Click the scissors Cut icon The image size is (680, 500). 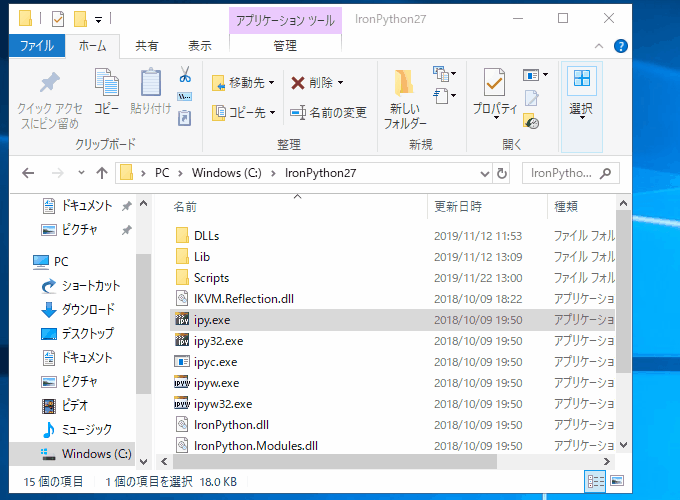point(185,74)
